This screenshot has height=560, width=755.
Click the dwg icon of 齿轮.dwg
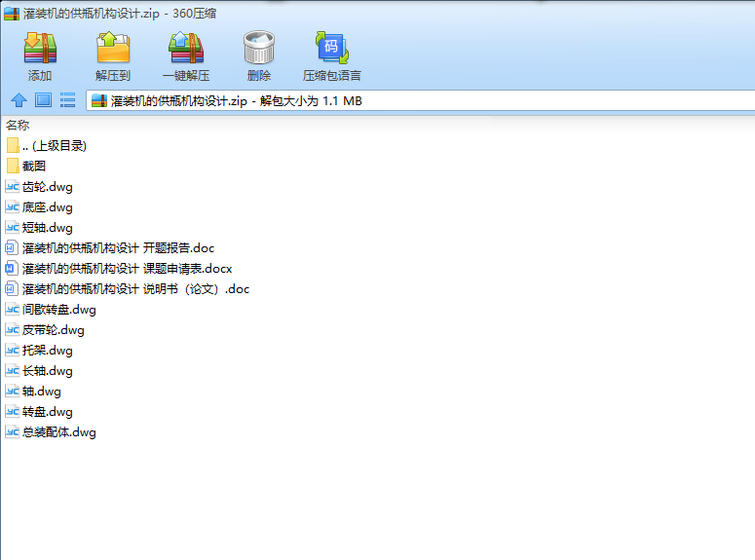pyautogui.click(x=12, y=187)
